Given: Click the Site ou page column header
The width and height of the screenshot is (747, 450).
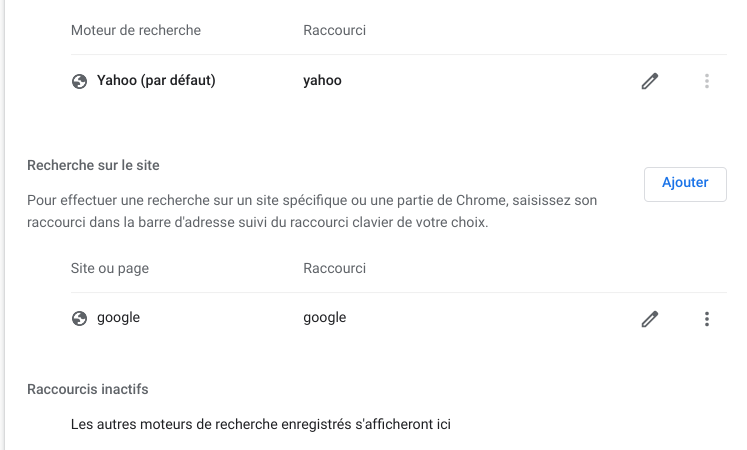Looking at the screenshot, I should (x=110, y=268).
